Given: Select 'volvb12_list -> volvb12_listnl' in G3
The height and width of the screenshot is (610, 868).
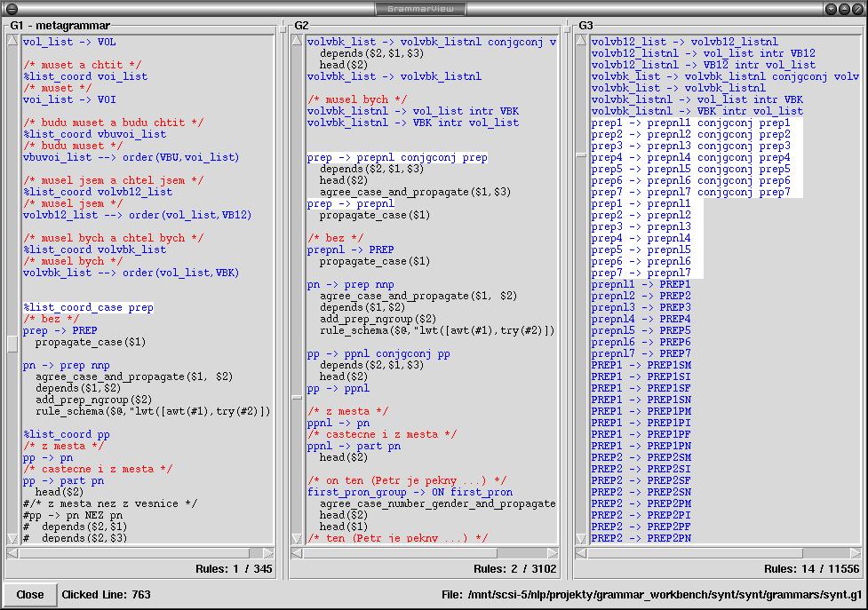Looking at the screenshot, I should point(685,42).
